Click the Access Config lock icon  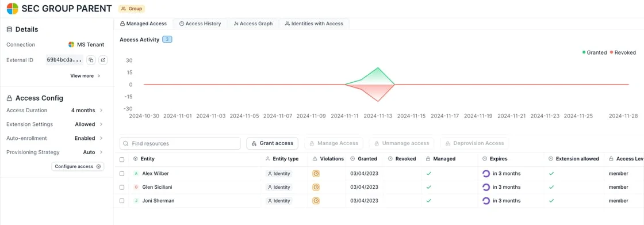(x=9, y=98)
